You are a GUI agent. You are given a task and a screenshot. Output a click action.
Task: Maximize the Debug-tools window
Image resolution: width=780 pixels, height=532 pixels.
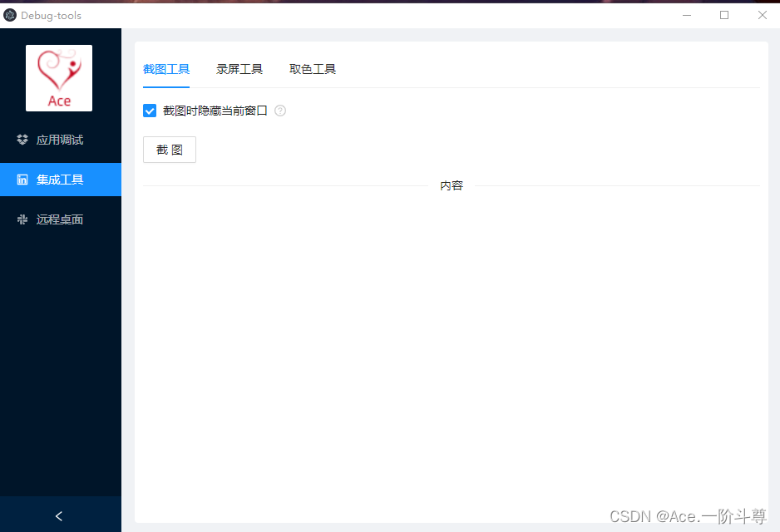[724, 15]
